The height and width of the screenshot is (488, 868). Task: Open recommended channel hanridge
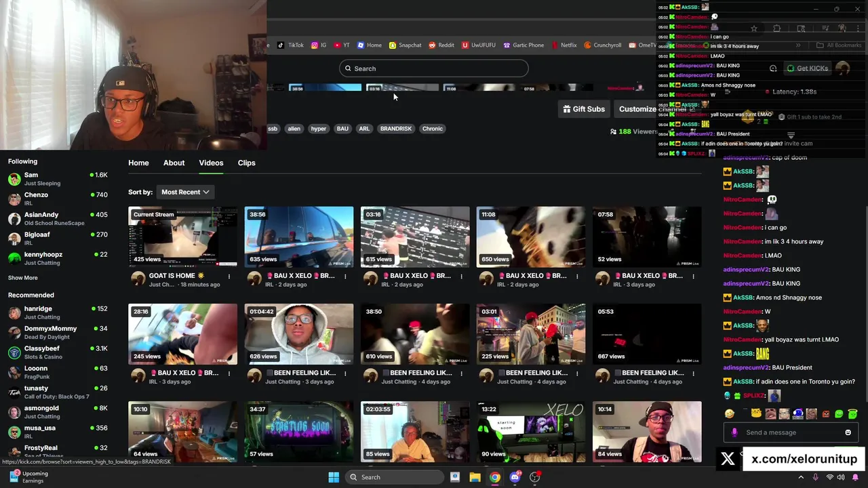point(58,312)
